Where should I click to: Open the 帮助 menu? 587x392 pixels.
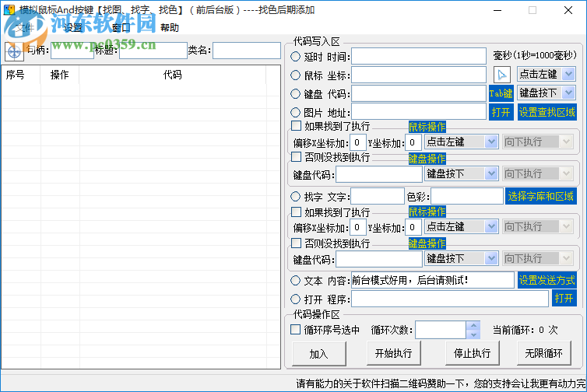[169, 27]
